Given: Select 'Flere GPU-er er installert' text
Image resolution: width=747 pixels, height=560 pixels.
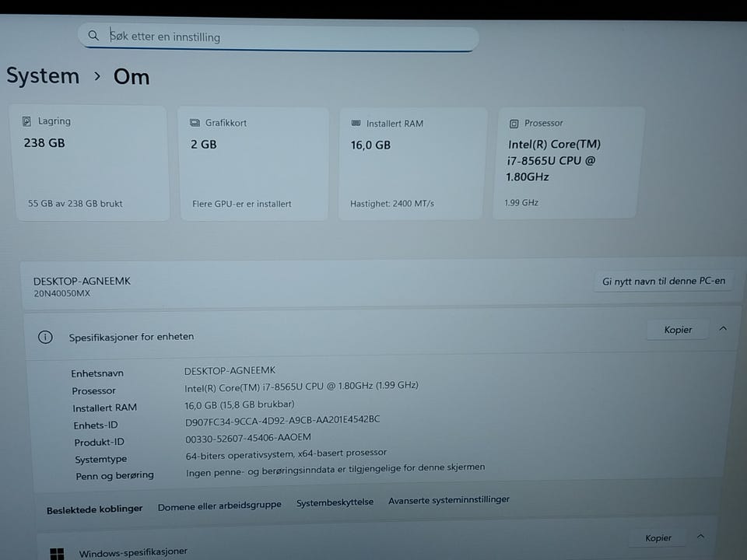Looking at the screenshot, I should pos(241,204).
